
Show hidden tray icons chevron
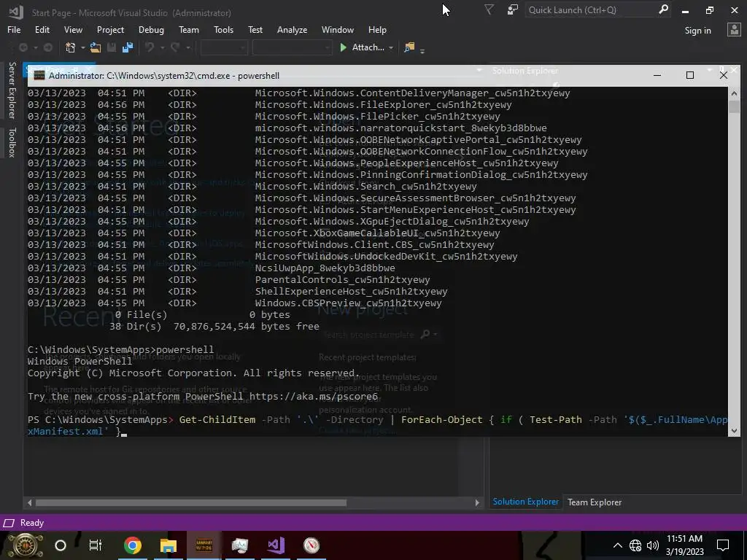pyautogui.click(x=617, y=545)
